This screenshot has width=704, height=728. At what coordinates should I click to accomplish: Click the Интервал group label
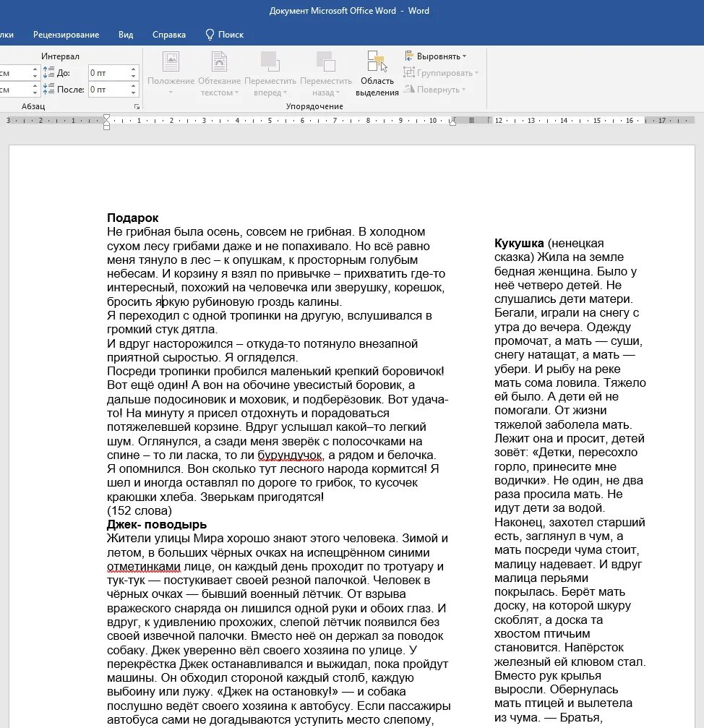coord(60,56)
